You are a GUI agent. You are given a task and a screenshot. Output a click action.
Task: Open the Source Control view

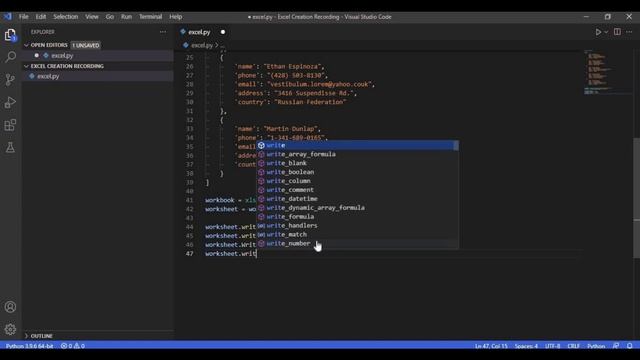(x=10, y=80)
